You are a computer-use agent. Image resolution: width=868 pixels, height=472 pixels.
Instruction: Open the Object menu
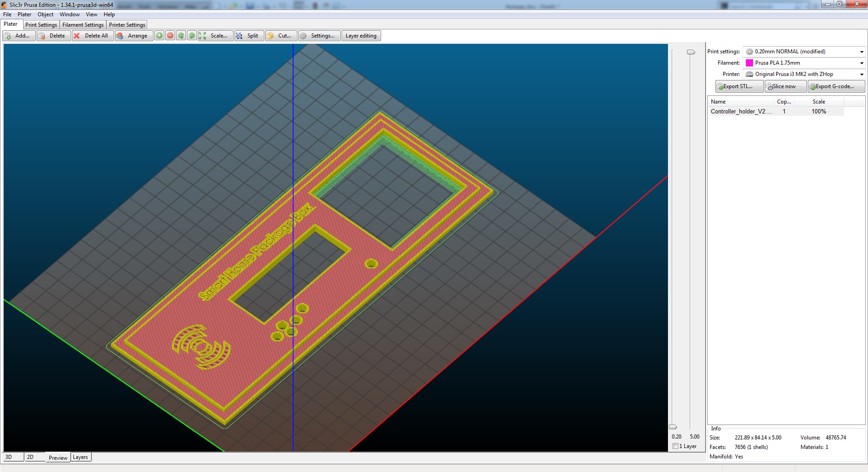click(45, 14)
